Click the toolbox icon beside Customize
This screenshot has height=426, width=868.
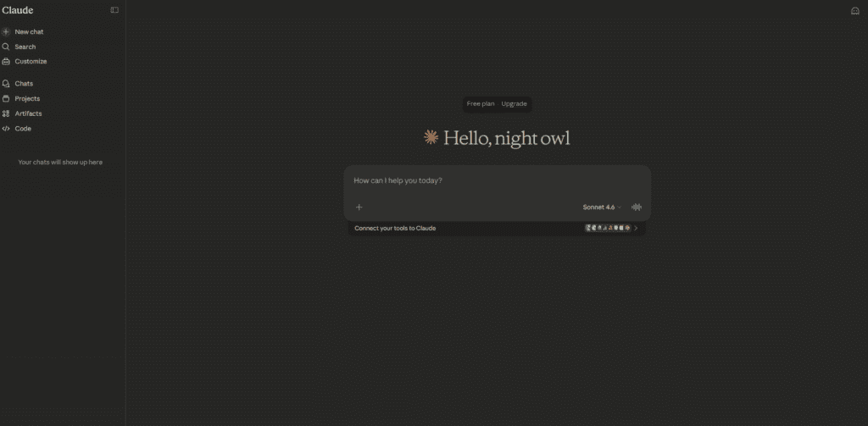point(6,62)
